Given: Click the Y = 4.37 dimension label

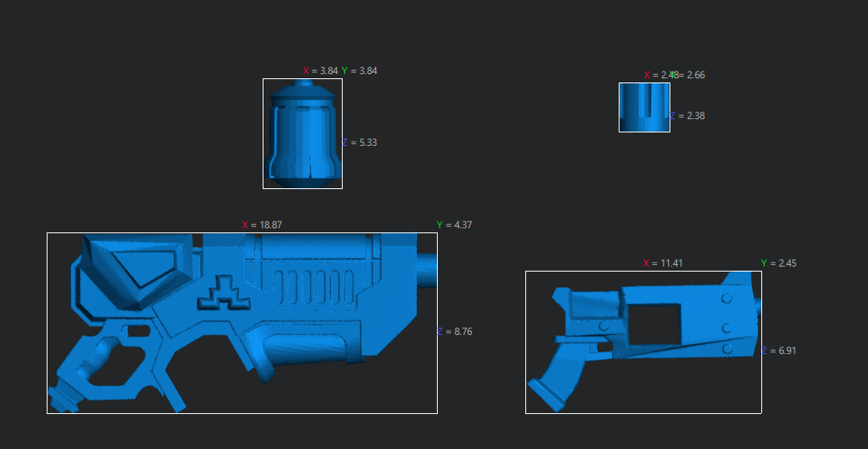Looking at the screenshot, I should [x=454, y=225].
